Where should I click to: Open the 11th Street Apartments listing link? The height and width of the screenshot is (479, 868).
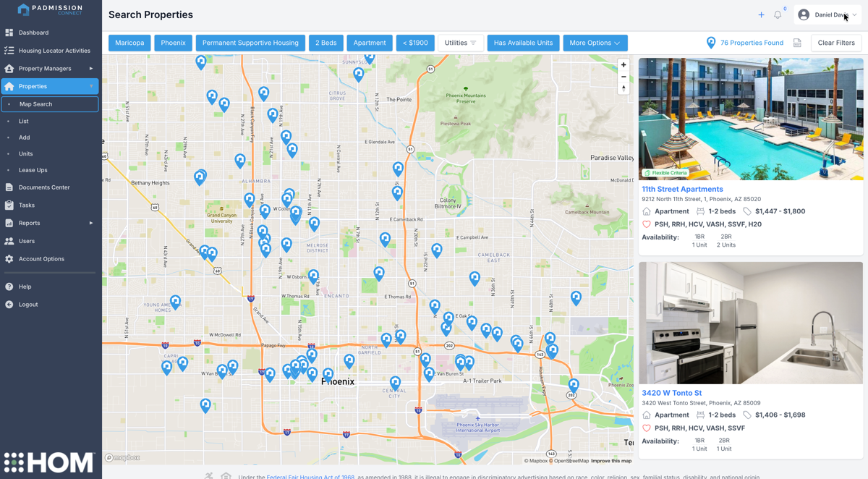pos(682,190)
